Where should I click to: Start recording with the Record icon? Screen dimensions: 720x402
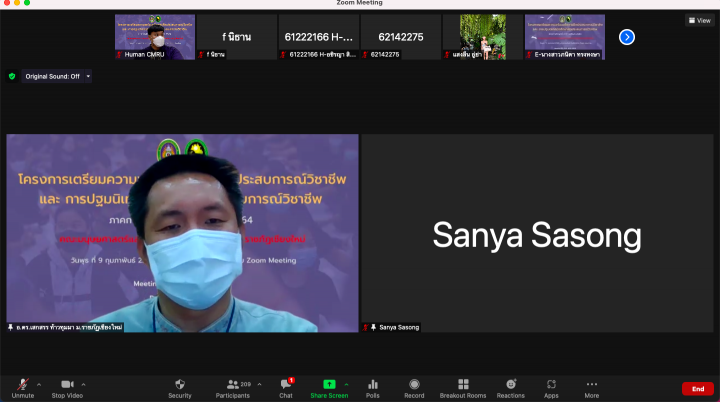[414, 385]
